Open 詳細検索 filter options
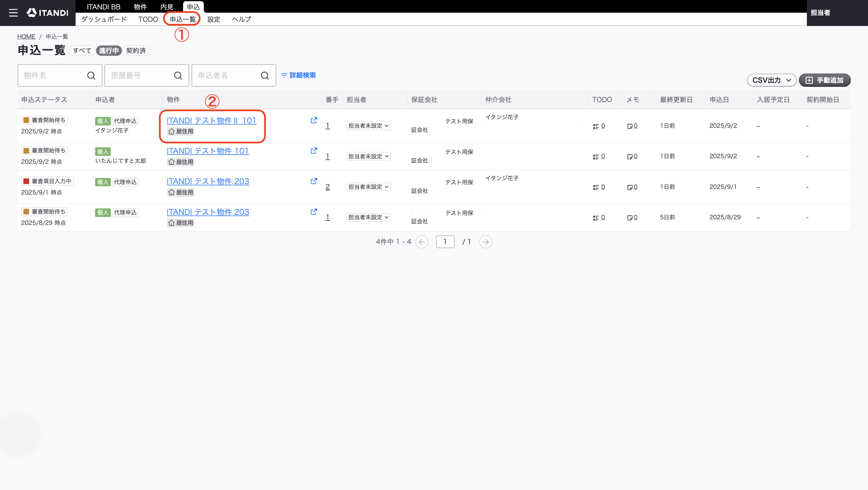The image size is (868, 490). (298, 75)
